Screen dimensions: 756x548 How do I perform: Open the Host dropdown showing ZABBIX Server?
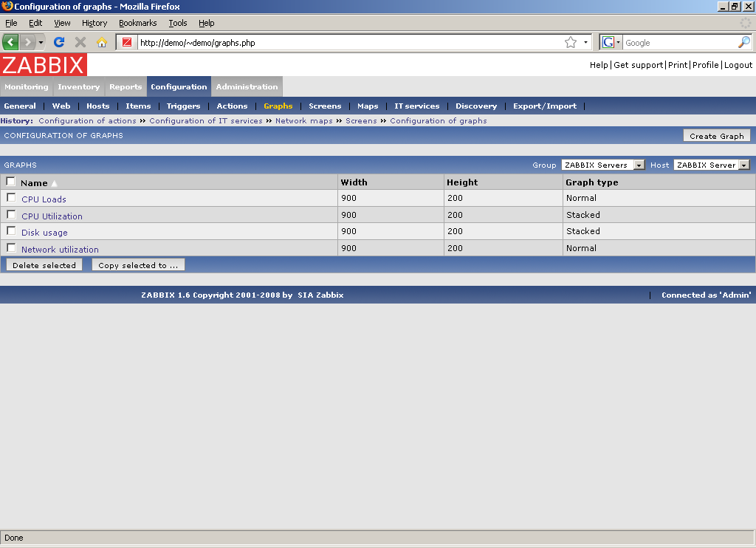pyautogui.click(x=712, y=165)
